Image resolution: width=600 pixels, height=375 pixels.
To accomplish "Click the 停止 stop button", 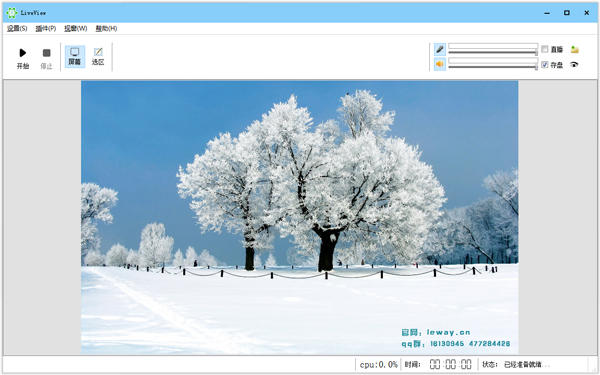I will tap(46, 58).
